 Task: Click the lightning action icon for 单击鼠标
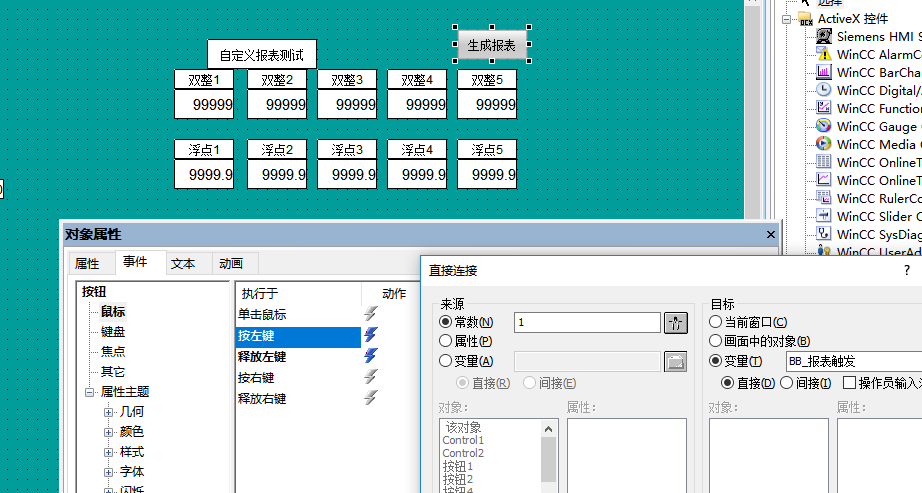[371, 314]
